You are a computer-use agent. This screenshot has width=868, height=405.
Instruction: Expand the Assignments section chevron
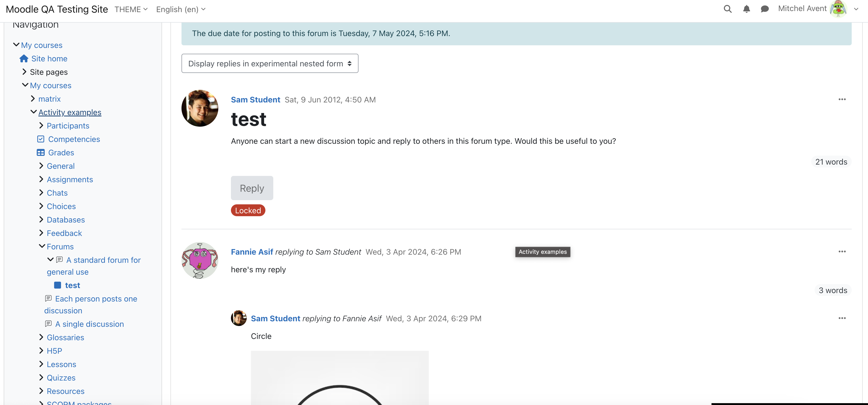point(41,179)
